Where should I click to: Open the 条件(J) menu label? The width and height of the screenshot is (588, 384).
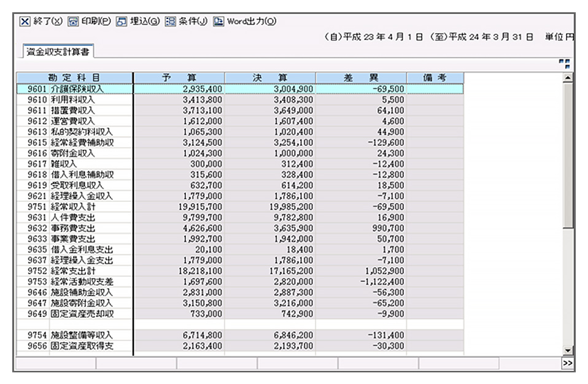[193, 21]
